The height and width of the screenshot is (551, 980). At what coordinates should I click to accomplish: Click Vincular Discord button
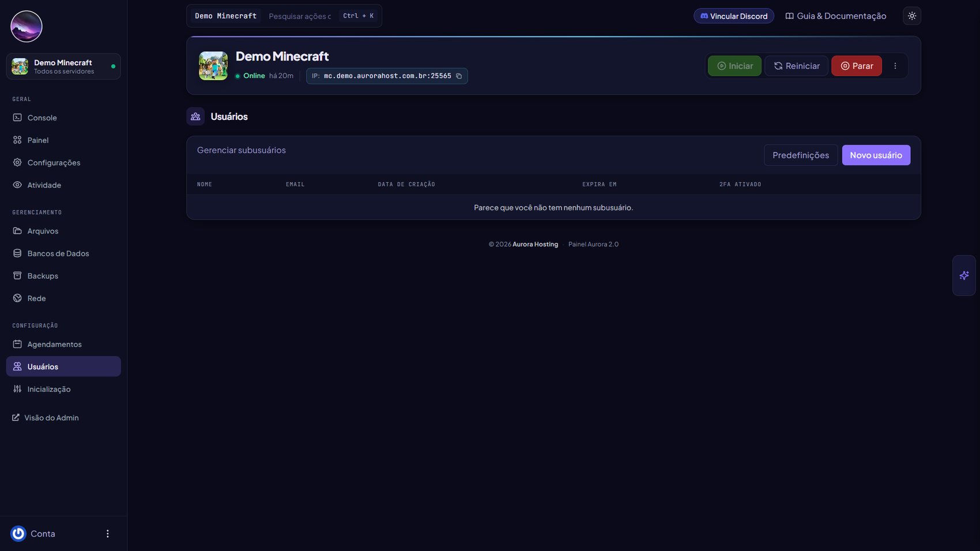point(734,16)
